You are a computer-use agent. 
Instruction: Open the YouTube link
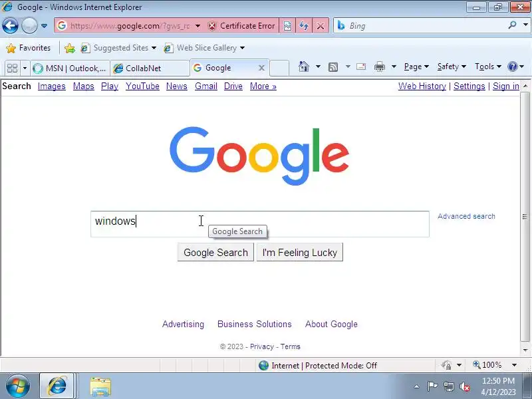142,86
